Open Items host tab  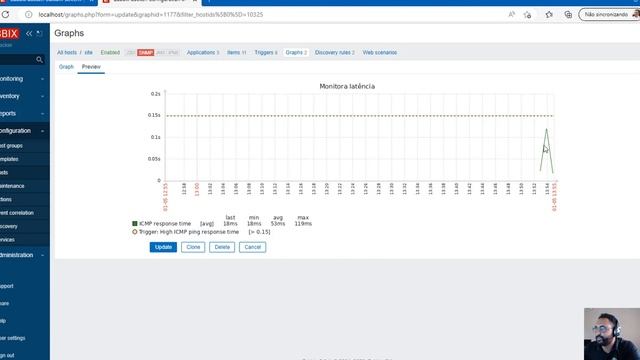[237, 53]
